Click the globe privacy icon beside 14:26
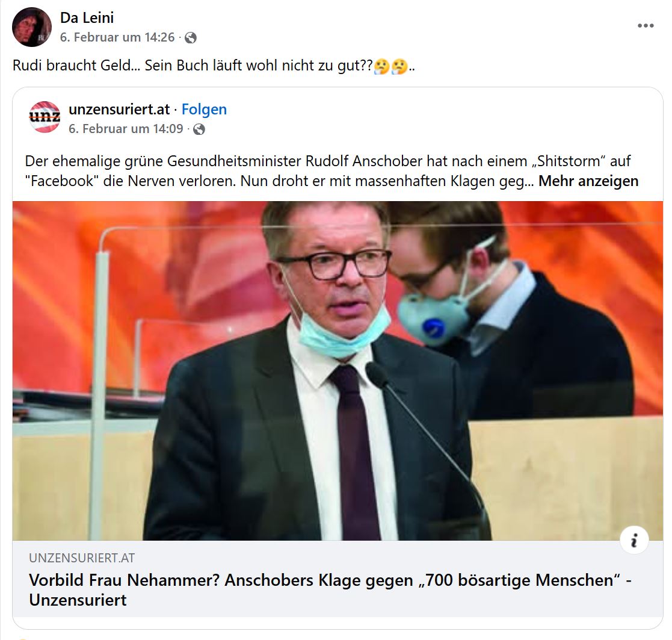Image resolution: width=672 pixels, height=640 pixels. (190, 38)
